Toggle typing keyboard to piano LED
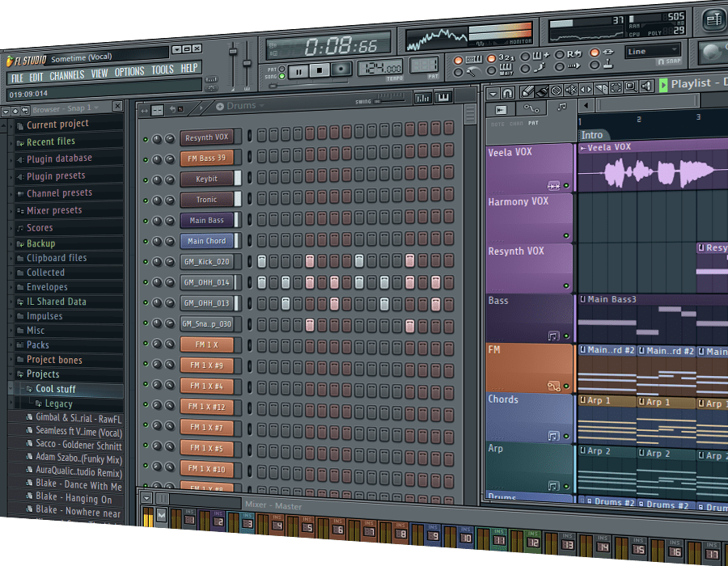This screenshot has width=728, height=566. pyautogui.click(x=459, y=61)
